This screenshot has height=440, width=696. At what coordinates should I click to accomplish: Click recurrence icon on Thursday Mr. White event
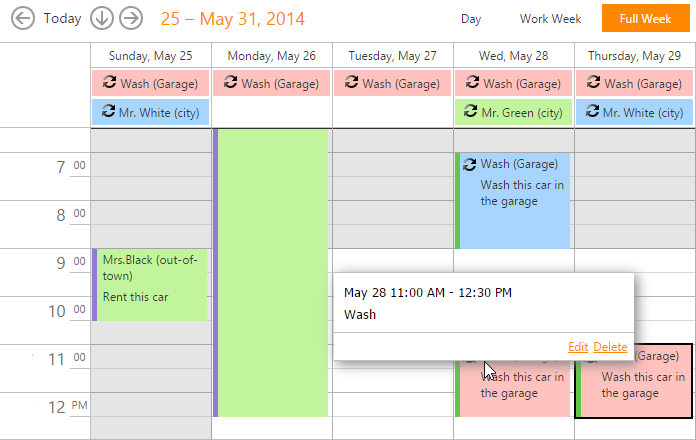(593, 112)
